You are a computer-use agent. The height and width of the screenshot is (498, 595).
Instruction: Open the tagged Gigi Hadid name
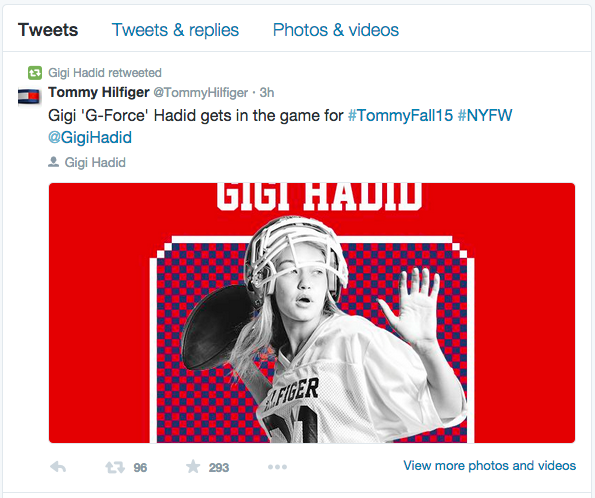95,162
